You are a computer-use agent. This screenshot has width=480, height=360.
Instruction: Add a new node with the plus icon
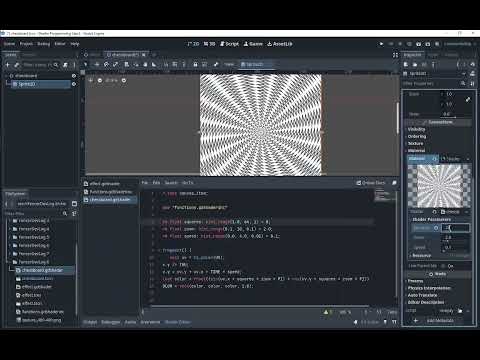tap(8, 65)
